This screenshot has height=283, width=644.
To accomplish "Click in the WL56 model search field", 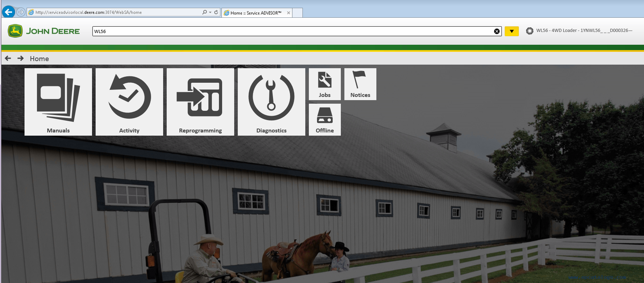I will [x=290, y=31].
